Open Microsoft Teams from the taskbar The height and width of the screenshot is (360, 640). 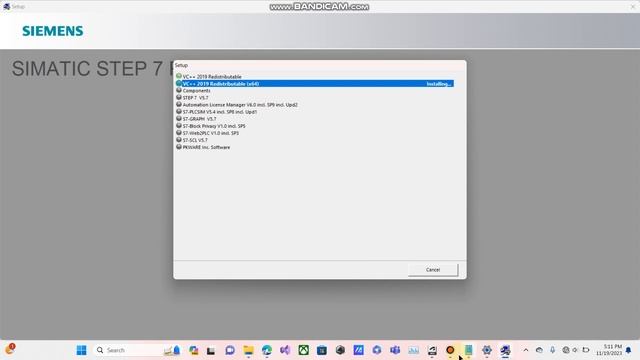point(395,350)
